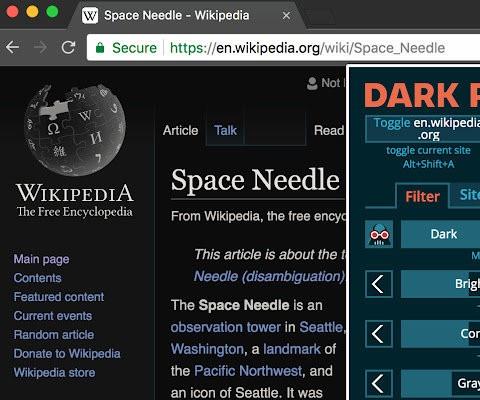
Task: Adjust the Brightness slider bar
Action: coord(440,284)
